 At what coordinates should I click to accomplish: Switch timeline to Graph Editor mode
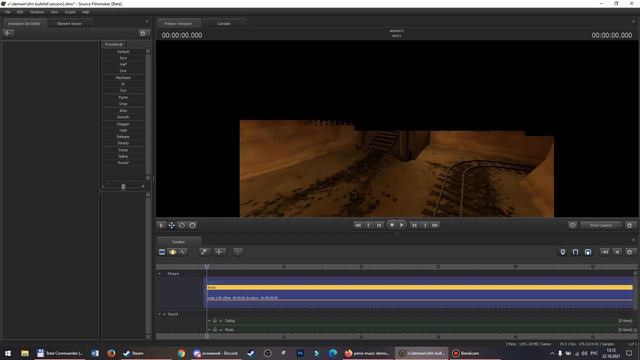tap(182, 252)
